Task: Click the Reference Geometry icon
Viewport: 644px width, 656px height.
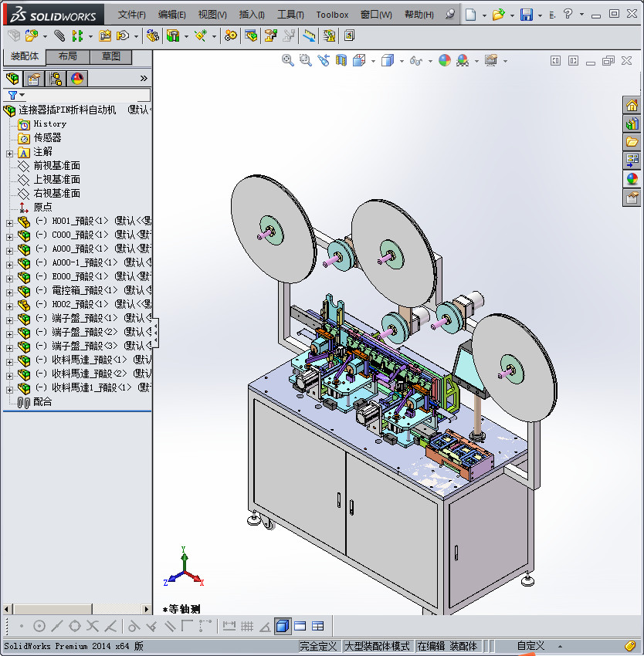Action: pos(201,36)
